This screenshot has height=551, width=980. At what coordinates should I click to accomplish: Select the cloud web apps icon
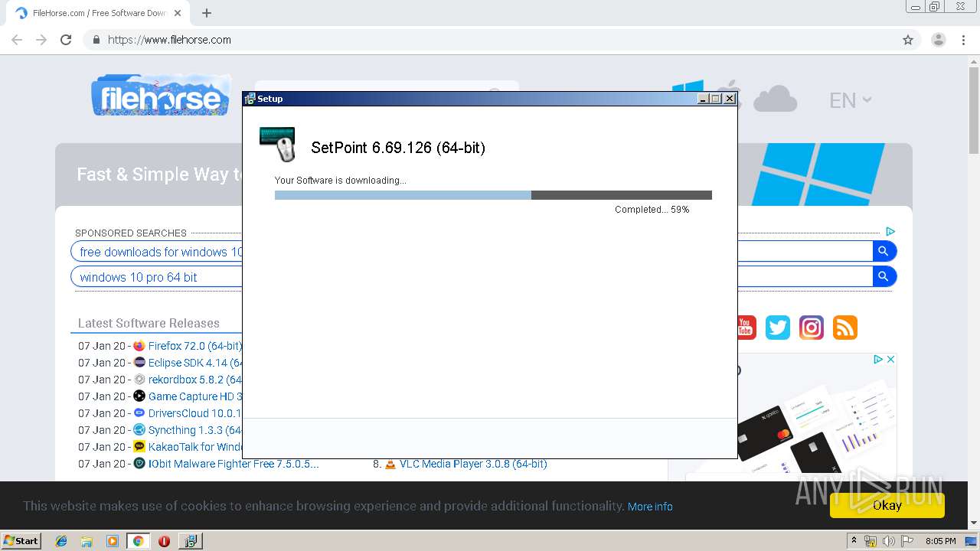[775, 99]
